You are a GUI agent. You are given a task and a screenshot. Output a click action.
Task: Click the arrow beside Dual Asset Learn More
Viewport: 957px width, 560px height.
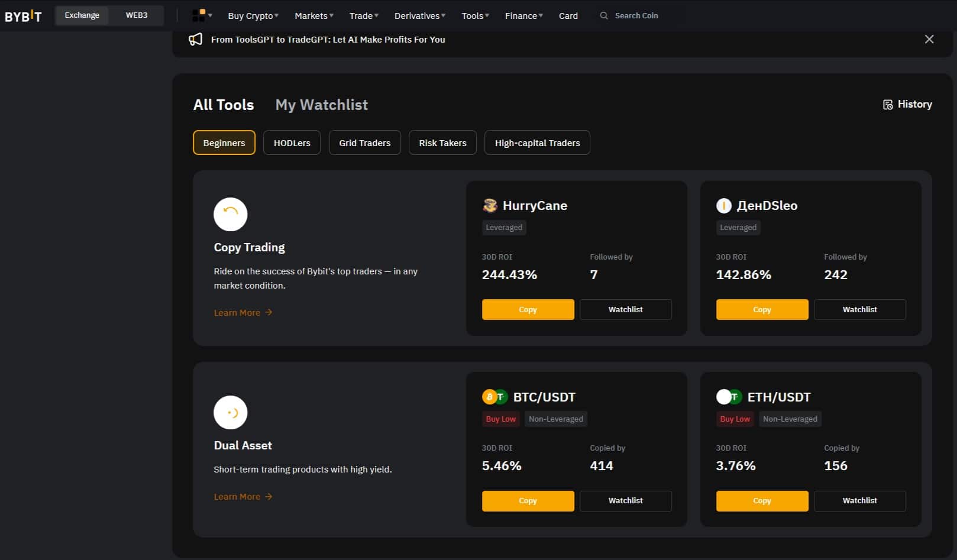pos(269,497)
